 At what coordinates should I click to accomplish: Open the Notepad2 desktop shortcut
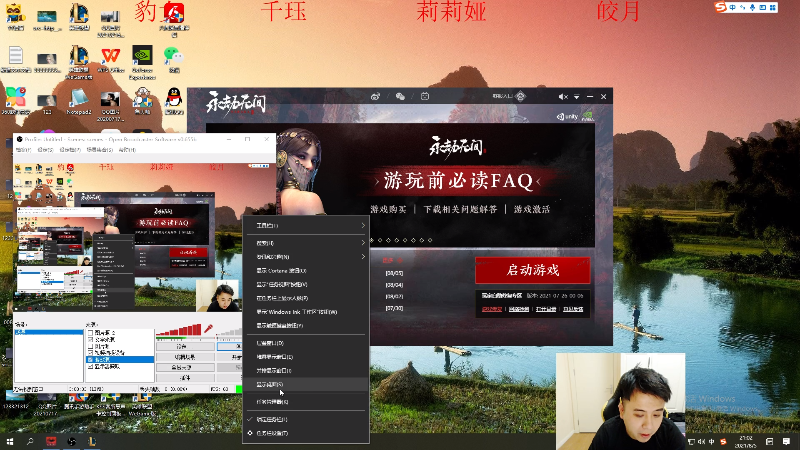79,101
